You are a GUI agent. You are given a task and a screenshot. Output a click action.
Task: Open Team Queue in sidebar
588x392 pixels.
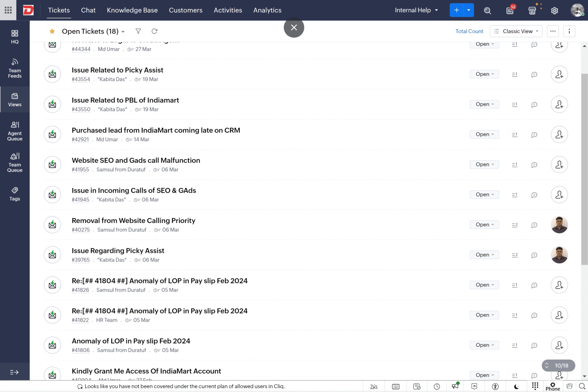15,163
